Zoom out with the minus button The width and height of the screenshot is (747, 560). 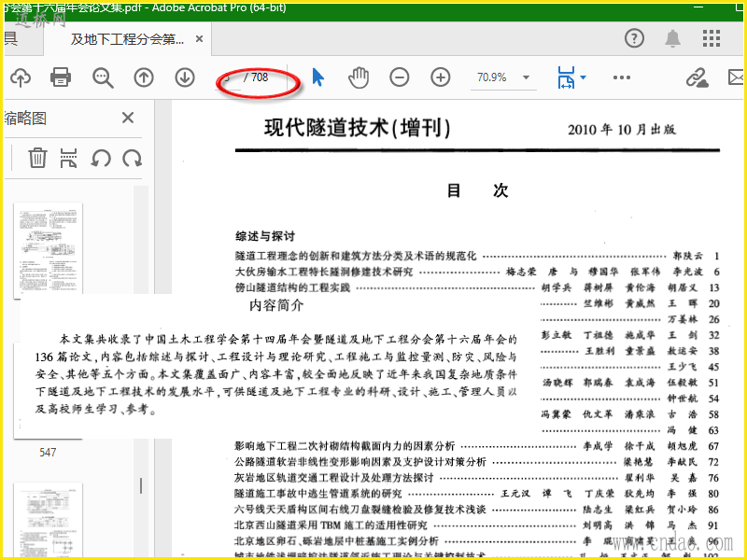[400, 77]
